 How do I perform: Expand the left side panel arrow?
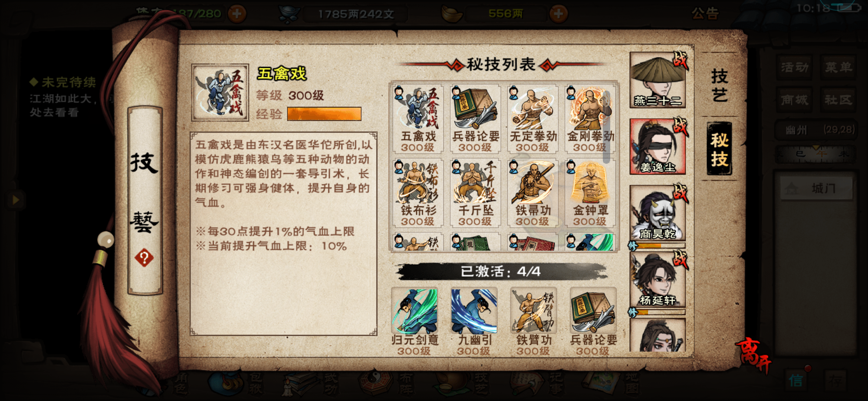pos(15,200)
